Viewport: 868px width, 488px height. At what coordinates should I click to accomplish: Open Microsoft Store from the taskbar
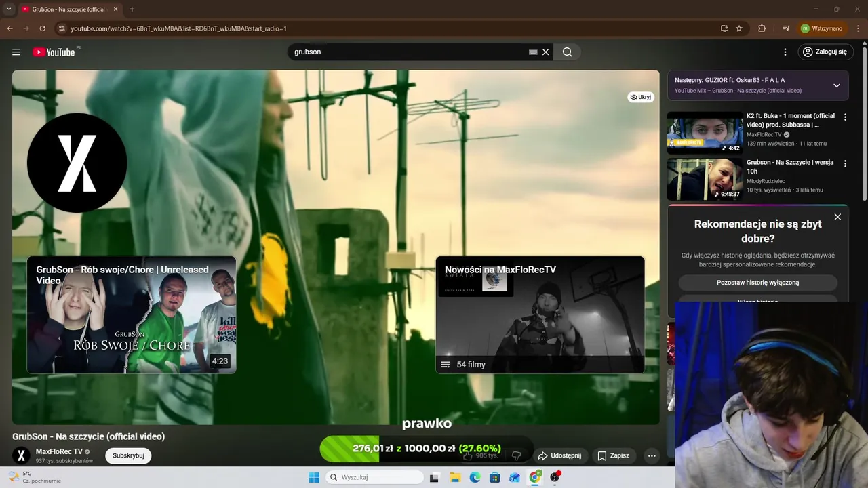pyautogui.click(x=495, y=477)
